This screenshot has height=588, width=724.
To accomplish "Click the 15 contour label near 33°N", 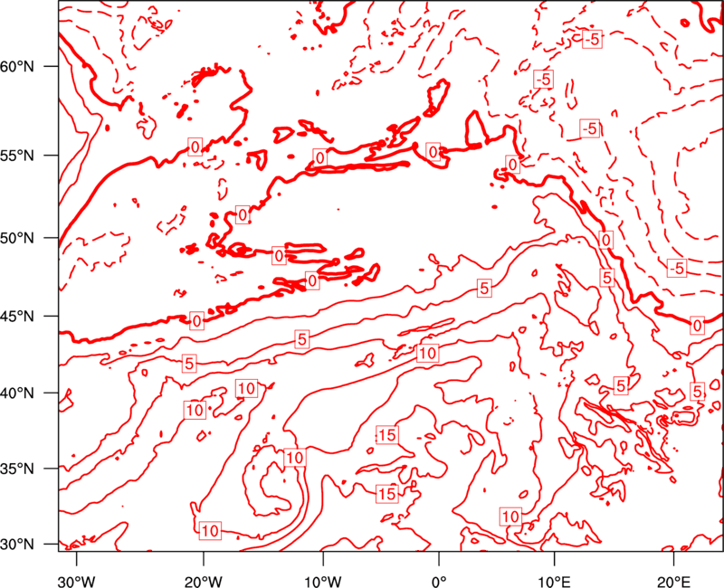I will (x=387, y=494).
